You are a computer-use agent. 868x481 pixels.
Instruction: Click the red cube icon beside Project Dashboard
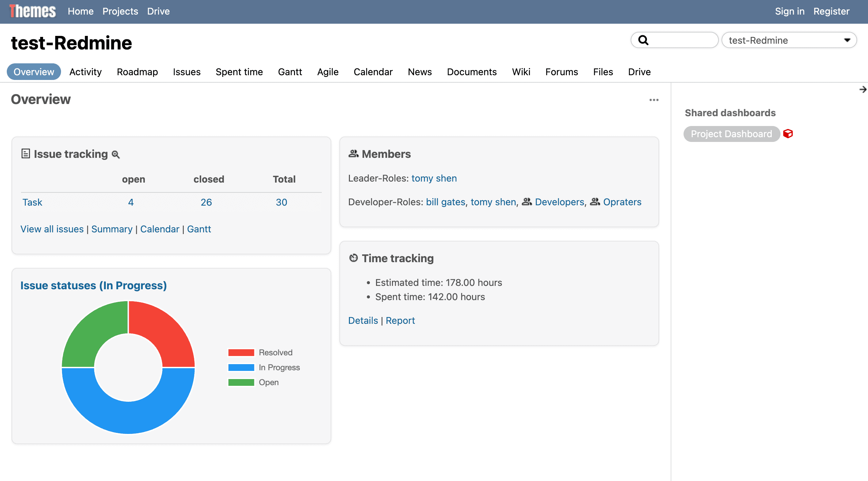click(x=788, y=134)
